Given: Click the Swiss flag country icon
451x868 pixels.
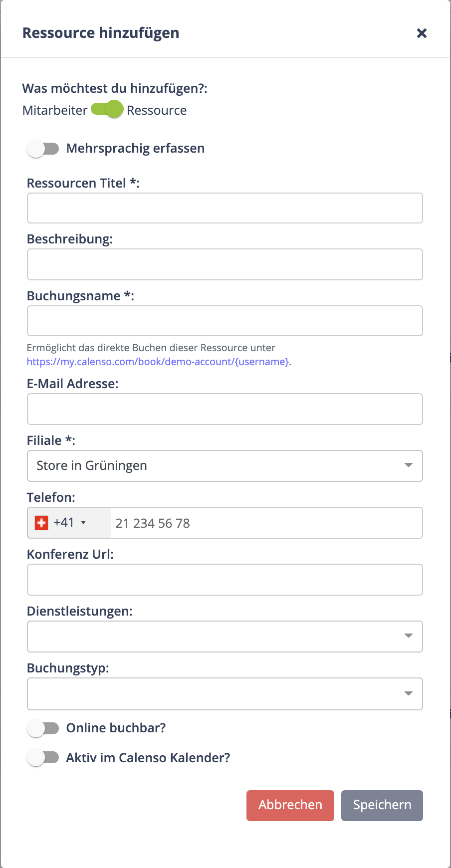Looking at the screenshot, I should pyautogui.click(x=41, y=523).
